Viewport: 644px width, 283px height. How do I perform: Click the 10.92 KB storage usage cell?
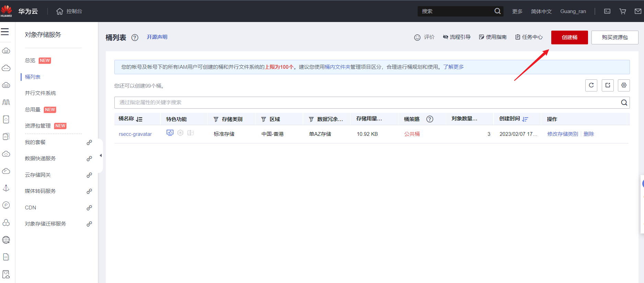tap(367, 134)
